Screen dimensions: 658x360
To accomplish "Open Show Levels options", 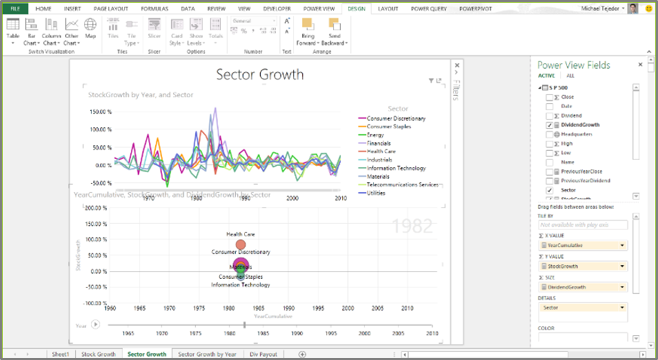I will coord(196,31).
